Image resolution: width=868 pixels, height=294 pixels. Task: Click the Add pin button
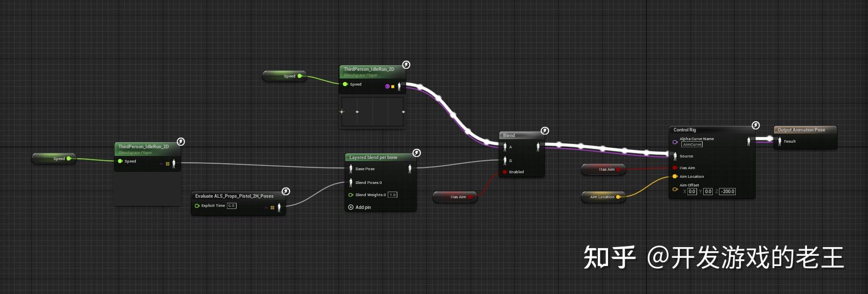359,207
